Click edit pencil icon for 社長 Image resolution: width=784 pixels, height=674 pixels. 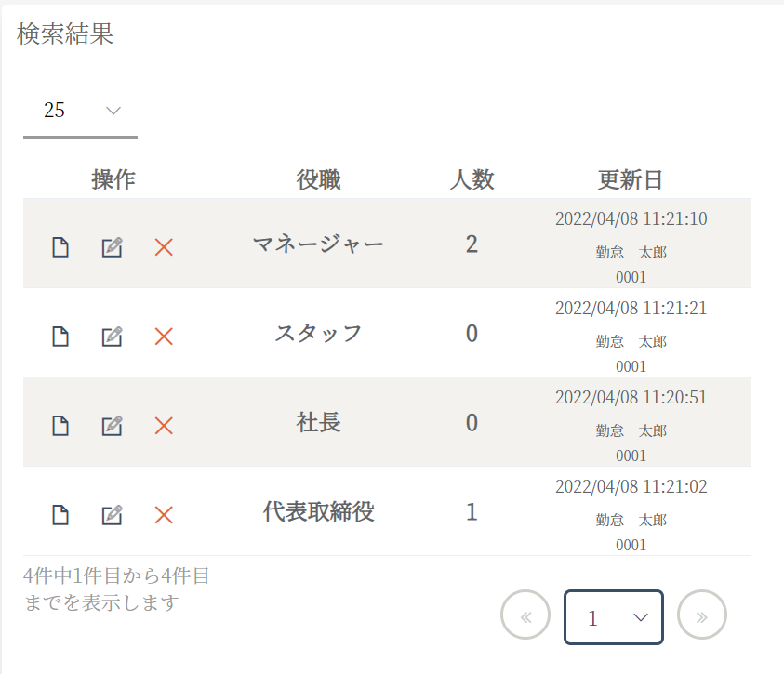click(112, 426)
